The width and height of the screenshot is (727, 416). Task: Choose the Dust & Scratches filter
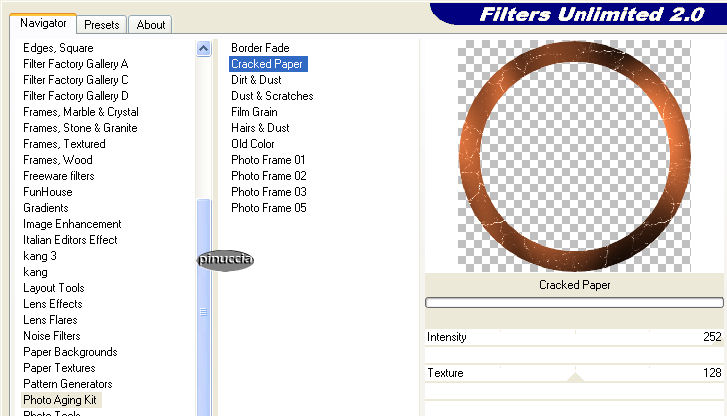(x=272, y=96)
